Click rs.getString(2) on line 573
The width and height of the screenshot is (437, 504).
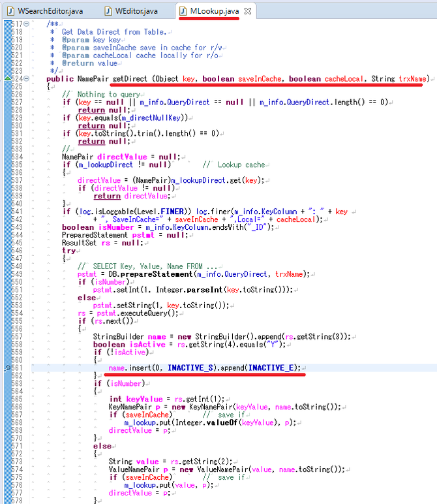pos(201,462)
